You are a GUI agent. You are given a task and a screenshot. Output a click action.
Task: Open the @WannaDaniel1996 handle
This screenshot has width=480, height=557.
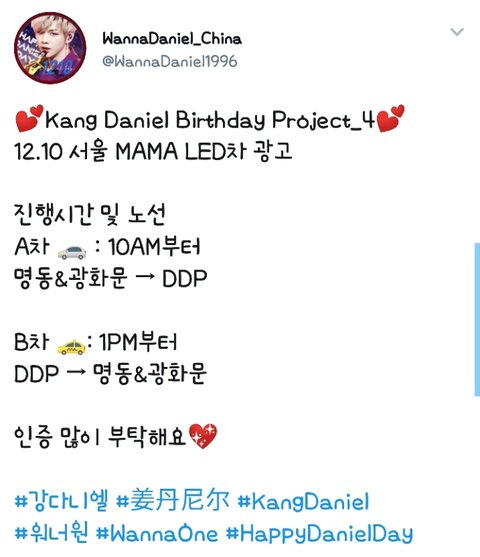170,61
